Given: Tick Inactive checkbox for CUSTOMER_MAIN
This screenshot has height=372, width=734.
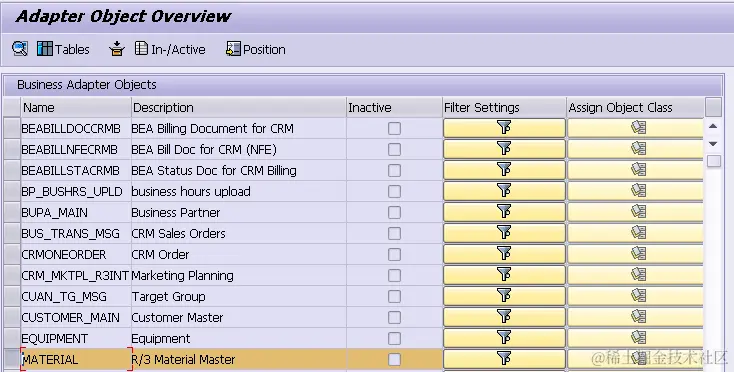Looking at the screenshot, I should [x=394, y=318].
